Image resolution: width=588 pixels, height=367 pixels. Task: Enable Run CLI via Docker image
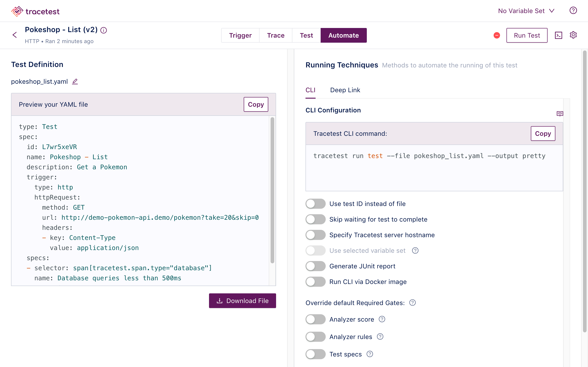coord(315,282)
